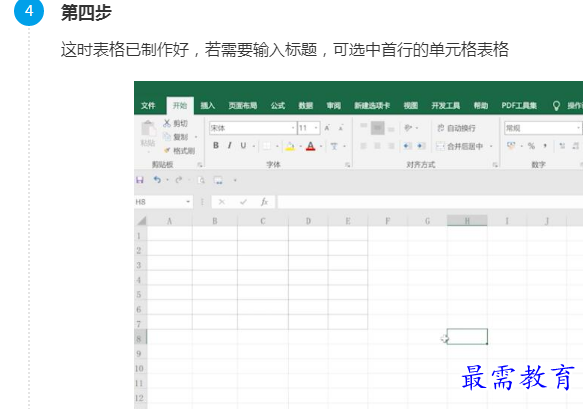
Task: Click the print preview icon in quick access toolbar
Action: pyautogui.click(x=201, y=180)
